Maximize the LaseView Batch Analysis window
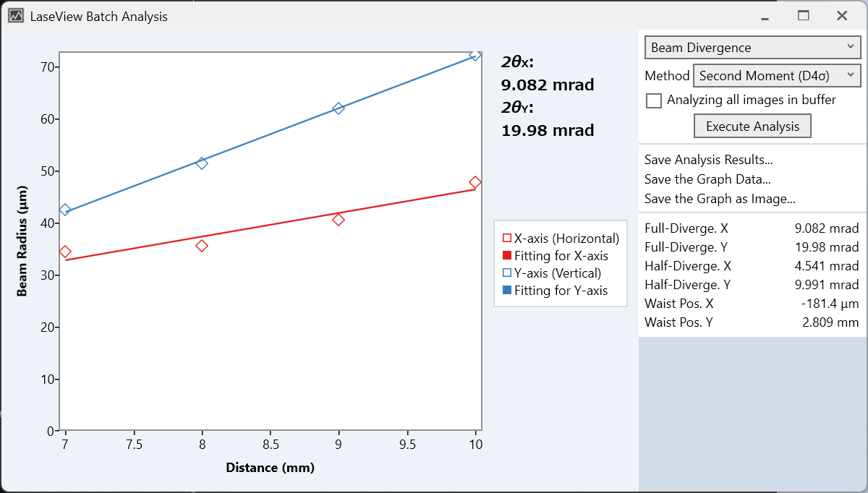Image resolution: width=868 pixels, height=493 pixels. point(804,16)
